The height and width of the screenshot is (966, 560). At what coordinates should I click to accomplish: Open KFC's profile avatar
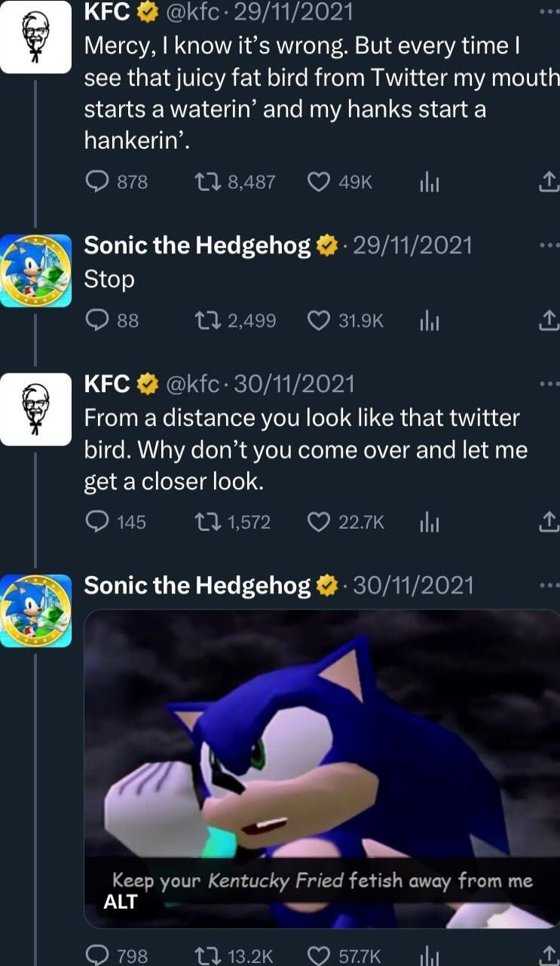click(x=35, y=35)
